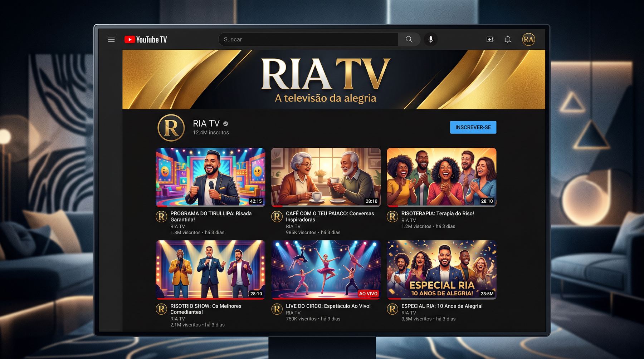Click channel icon beside RISOTRIO SHOW
The width and height of the screenshot is (644, 359).
coord(161,309)
